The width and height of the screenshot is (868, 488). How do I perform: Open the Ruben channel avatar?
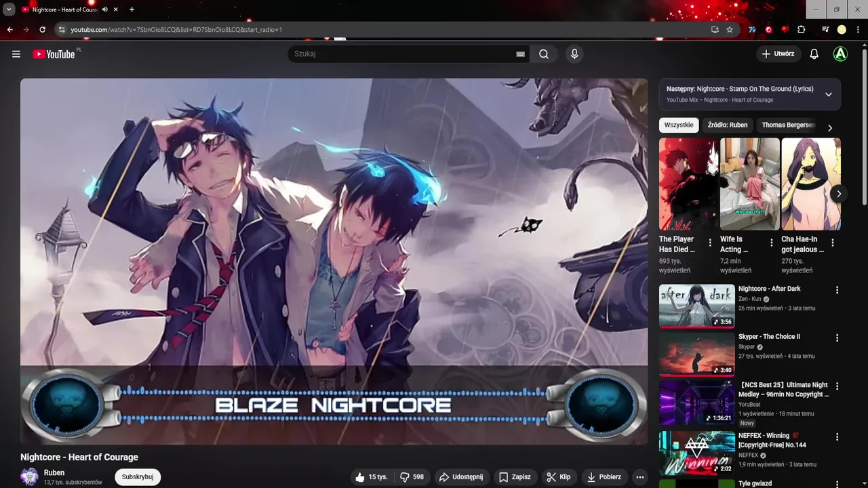click(29, 477)
